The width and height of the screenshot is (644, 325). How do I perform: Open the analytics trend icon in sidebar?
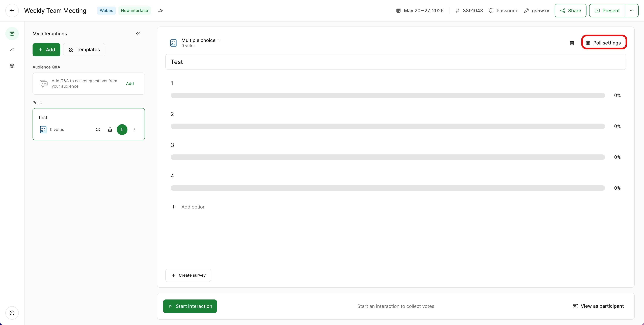[12, 50]
